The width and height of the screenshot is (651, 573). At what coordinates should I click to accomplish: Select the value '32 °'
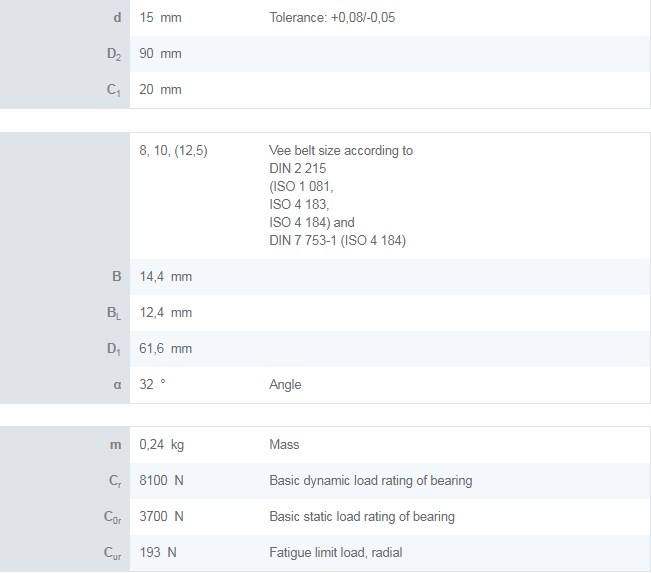(152, 384)
